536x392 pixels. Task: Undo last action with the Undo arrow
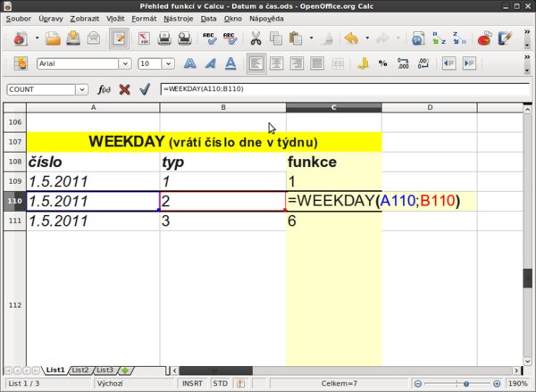351,38
